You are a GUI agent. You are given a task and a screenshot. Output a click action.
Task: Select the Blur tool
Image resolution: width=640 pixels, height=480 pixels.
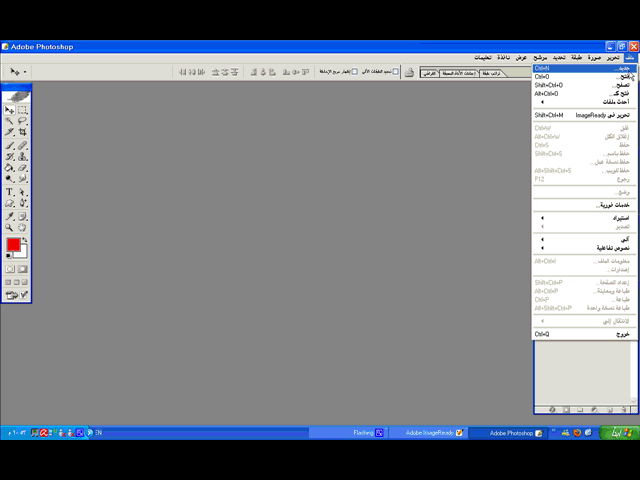[22, 179]
